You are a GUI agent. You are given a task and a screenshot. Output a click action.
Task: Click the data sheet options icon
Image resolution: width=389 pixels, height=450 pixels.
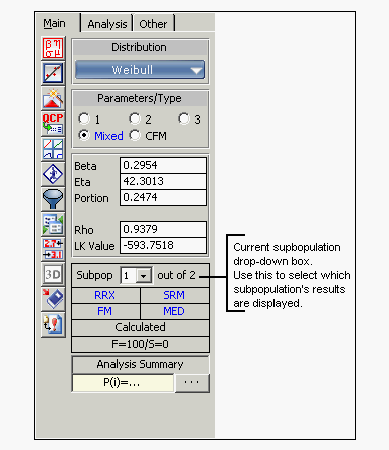coord(53,224)
